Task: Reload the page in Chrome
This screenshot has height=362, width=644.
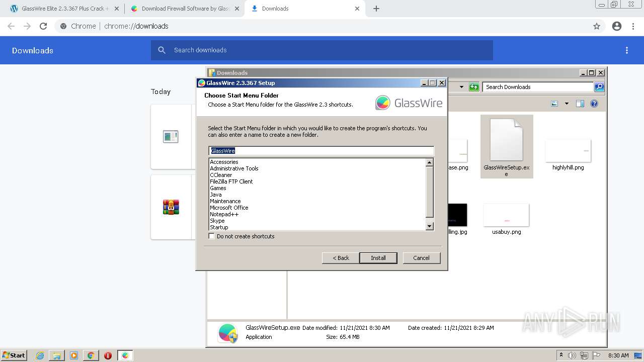Action: pos(43,26)
